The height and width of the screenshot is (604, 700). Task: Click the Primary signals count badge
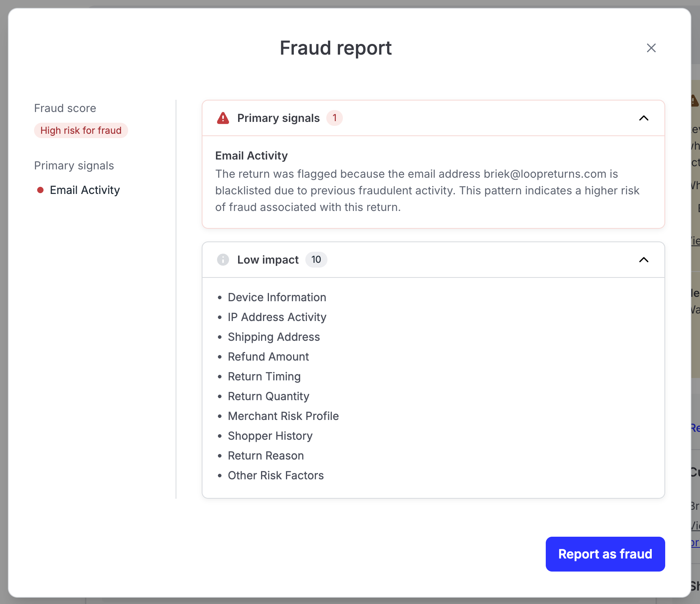(x=334, y=118)
